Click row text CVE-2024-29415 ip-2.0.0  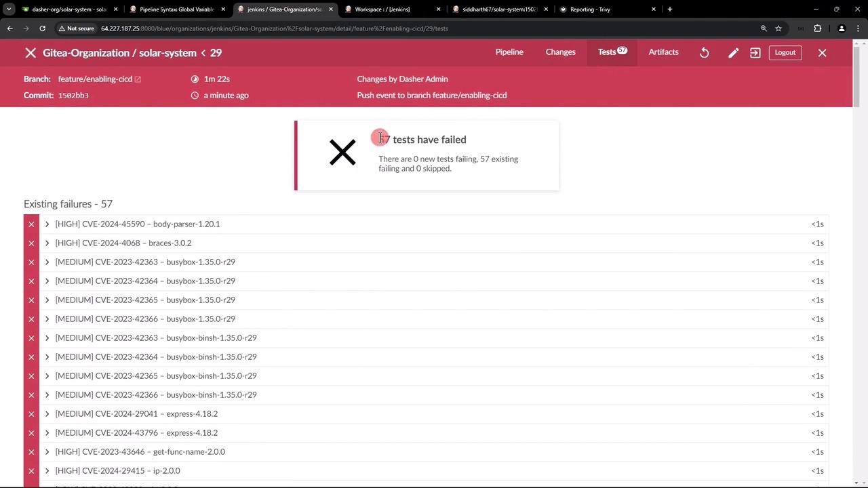(117, 470)
